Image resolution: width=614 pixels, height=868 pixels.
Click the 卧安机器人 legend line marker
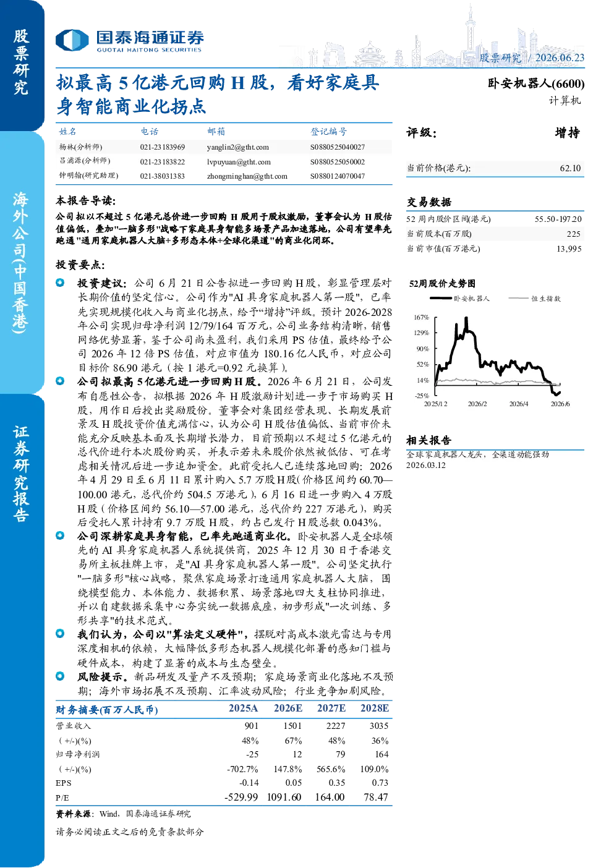[x=441, y=299]
